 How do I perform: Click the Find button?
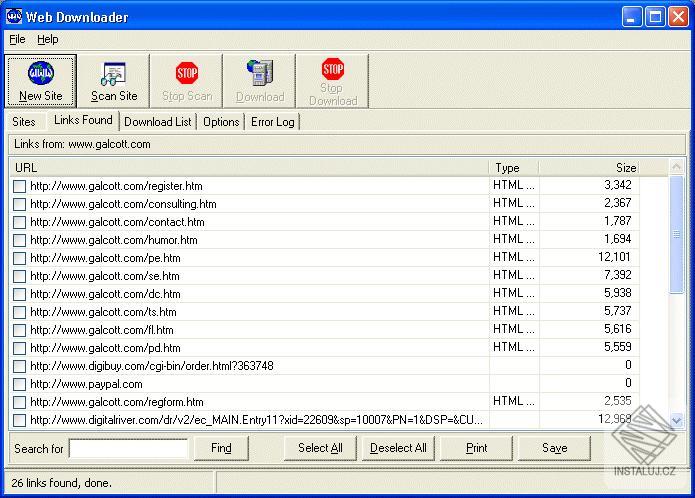point(221,448)
